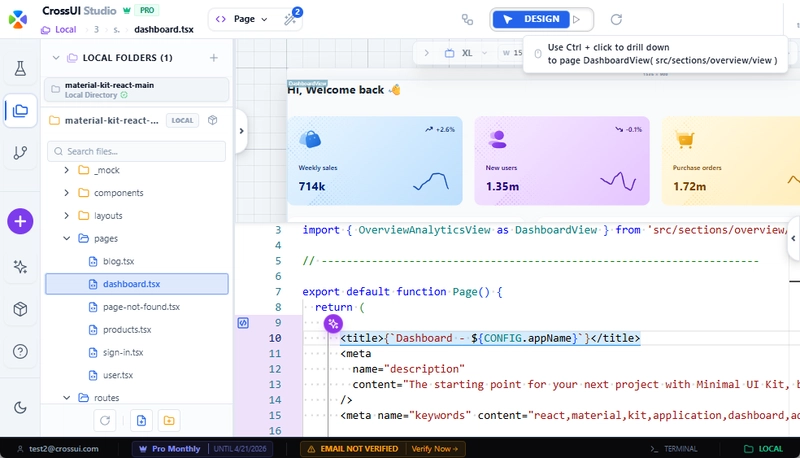Screen dimensions: 800x458
Task: Open page-not-found.tsx file
Action: point(141,307)
